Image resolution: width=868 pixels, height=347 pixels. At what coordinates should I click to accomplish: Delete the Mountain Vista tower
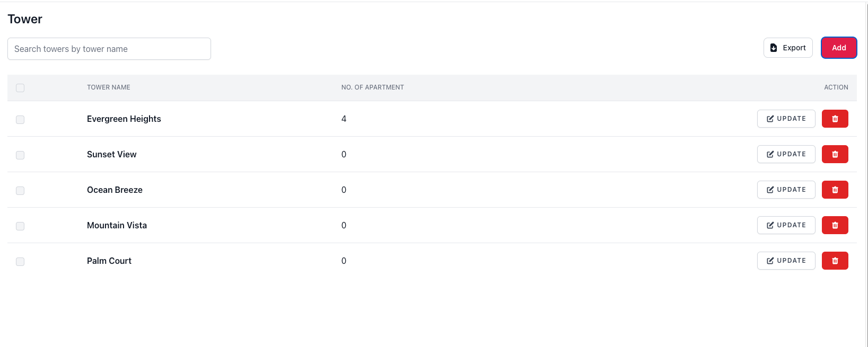(x=835, y=225)
